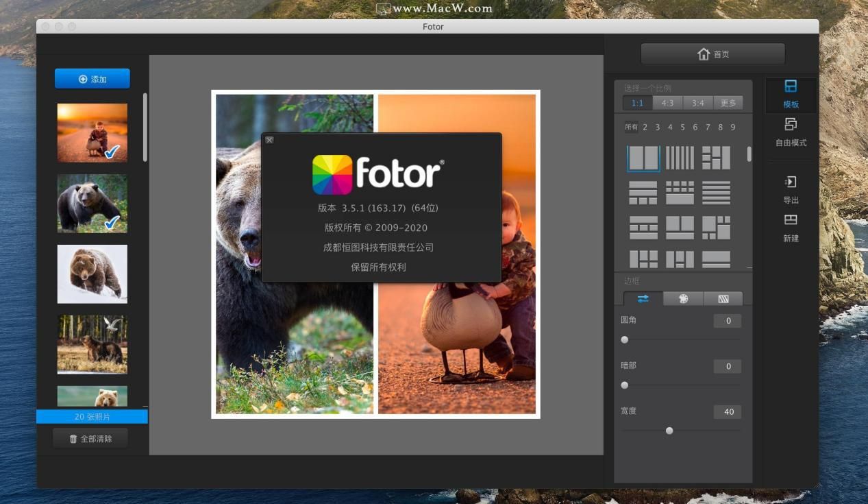The height and width of the screenshot is (504, 868).
Task: Select the 4:3 aspect ratio
Action: tap(667, 103)
